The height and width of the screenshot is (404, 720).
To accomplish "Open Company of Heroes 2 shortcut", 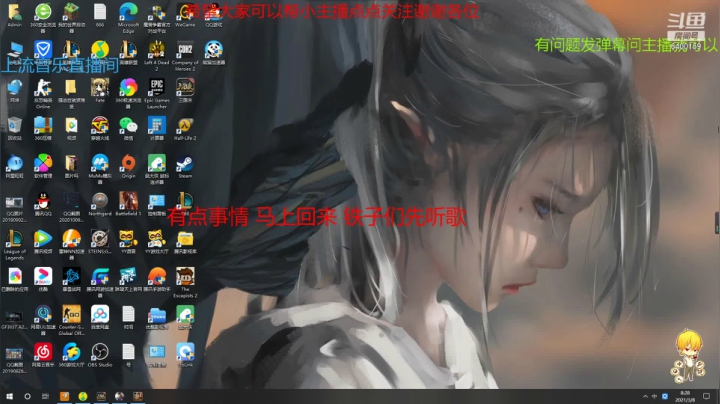I will pos(185,50).
